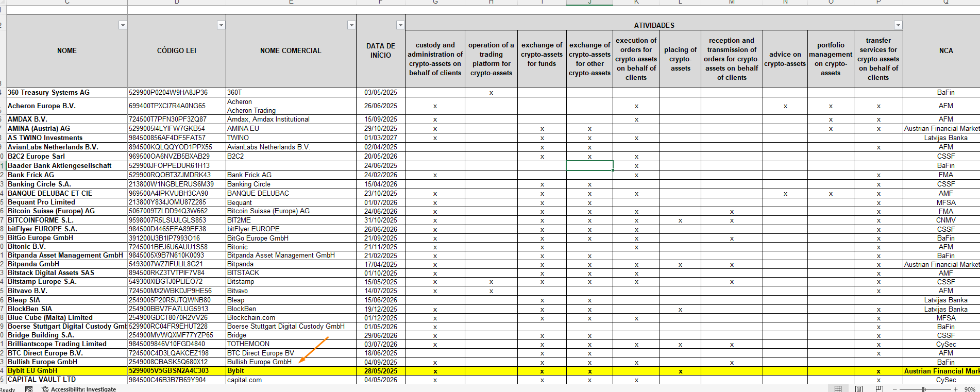The height and width of the screenshot is (392, 980).
Task: Open the 90% zoom level dialog
Action: point(970,389)
